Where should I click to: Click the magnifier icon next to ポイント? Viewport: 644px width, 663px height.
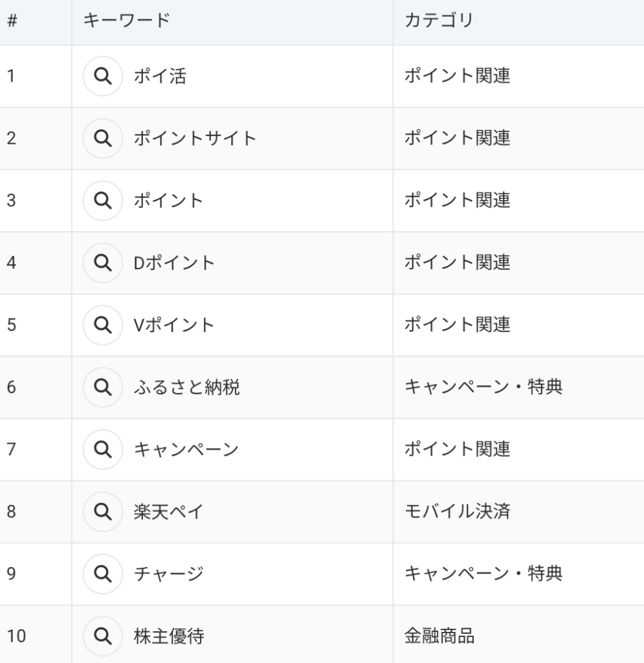click(x=102, y=201)
